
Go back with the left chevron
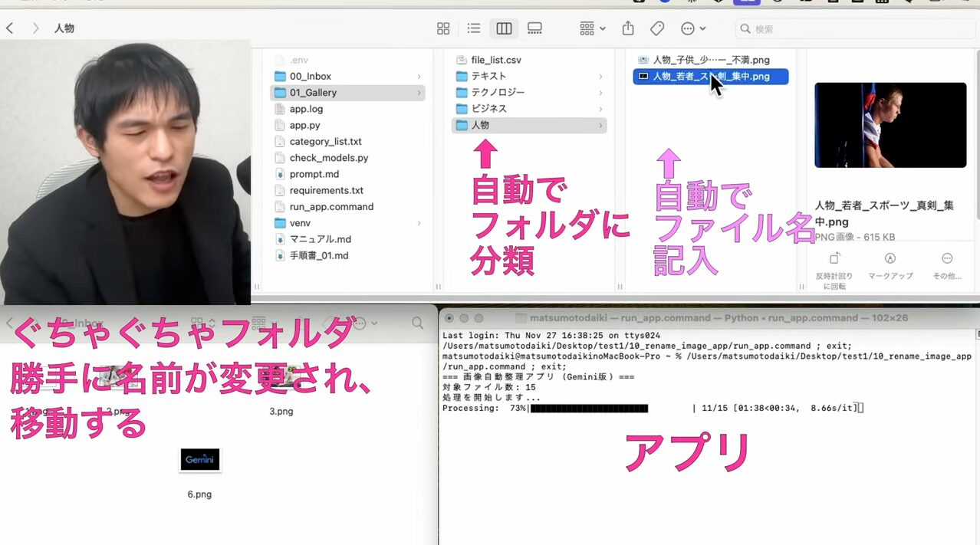(11, 28)
